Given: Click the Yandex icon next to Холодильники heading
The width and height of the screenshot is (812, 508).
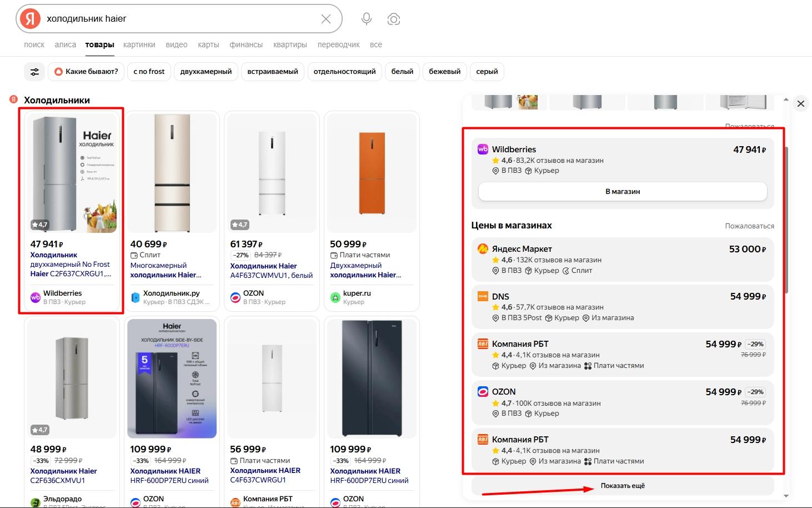Looking at the screenshot, I should 14,99.
